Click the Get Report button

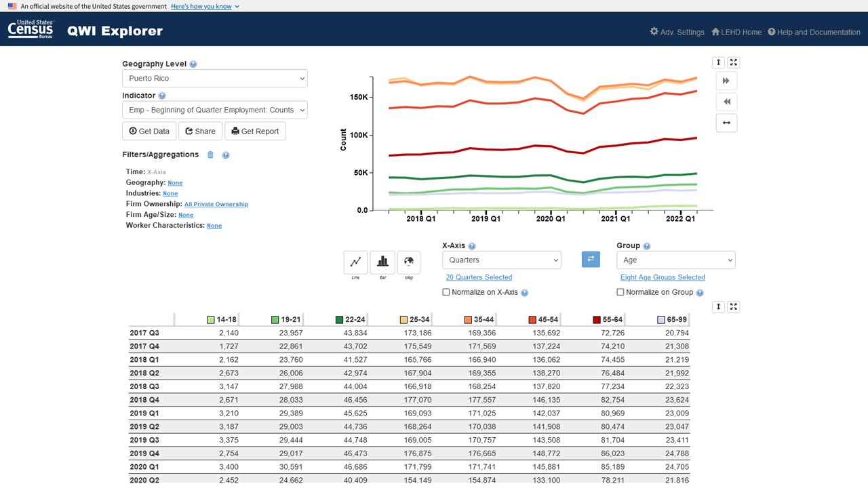255,131
